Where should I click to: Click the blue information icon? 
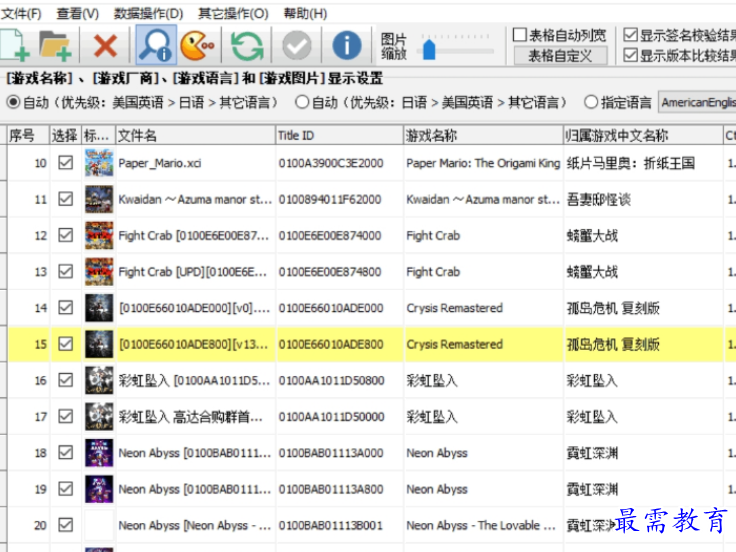(x=346, y=46)
